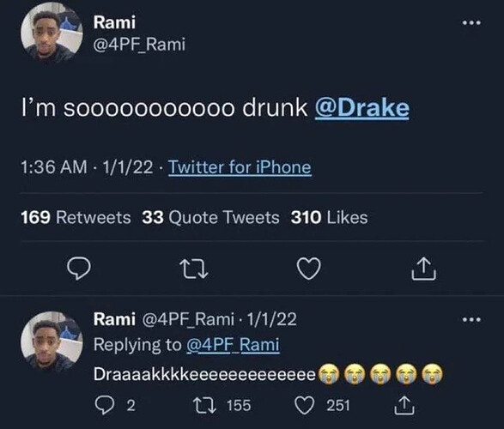Open the three-dot menu on the reply tweet
The width and height of the screenshot is (504, 429).
tap(471, 319)
